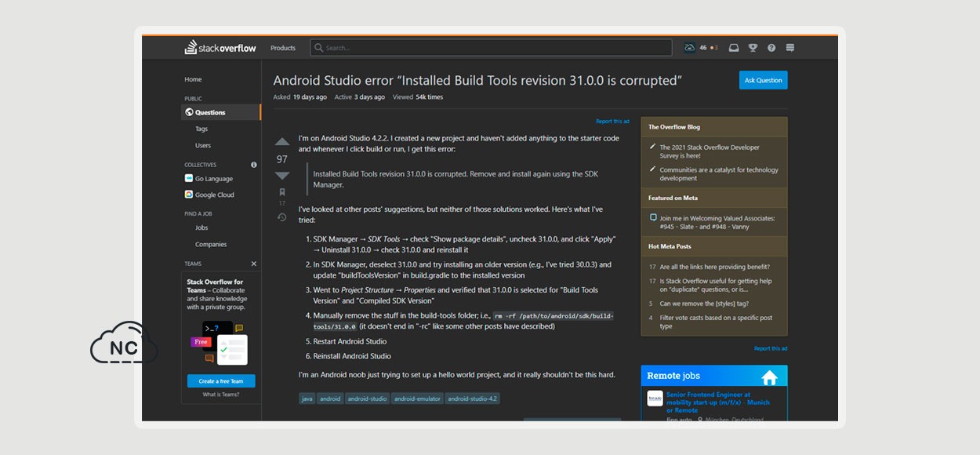Open the Products menu
The height and width of the screenshot is (455, 980).
[283, 48]
